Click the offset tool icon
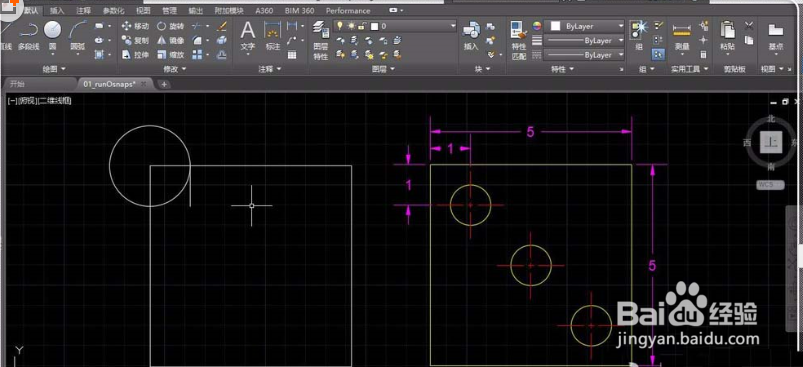The width and height of the screenshot is (803, 367). click(222, 54)
